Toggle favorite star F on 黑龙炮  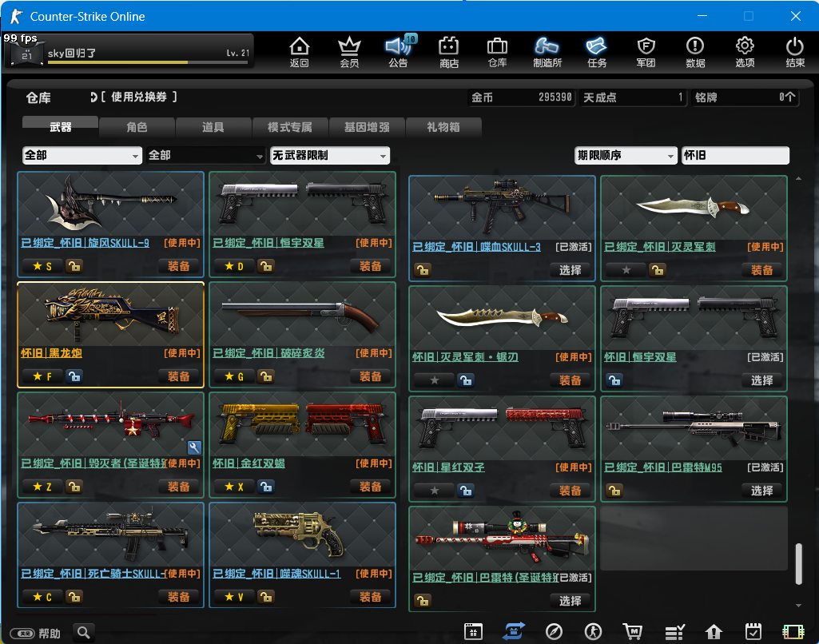point(42,376)
